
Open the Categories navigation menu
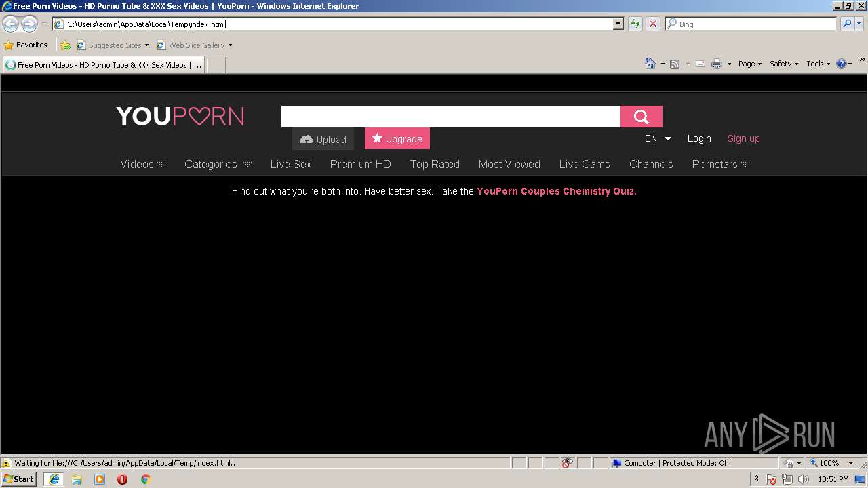pos(218,164)
